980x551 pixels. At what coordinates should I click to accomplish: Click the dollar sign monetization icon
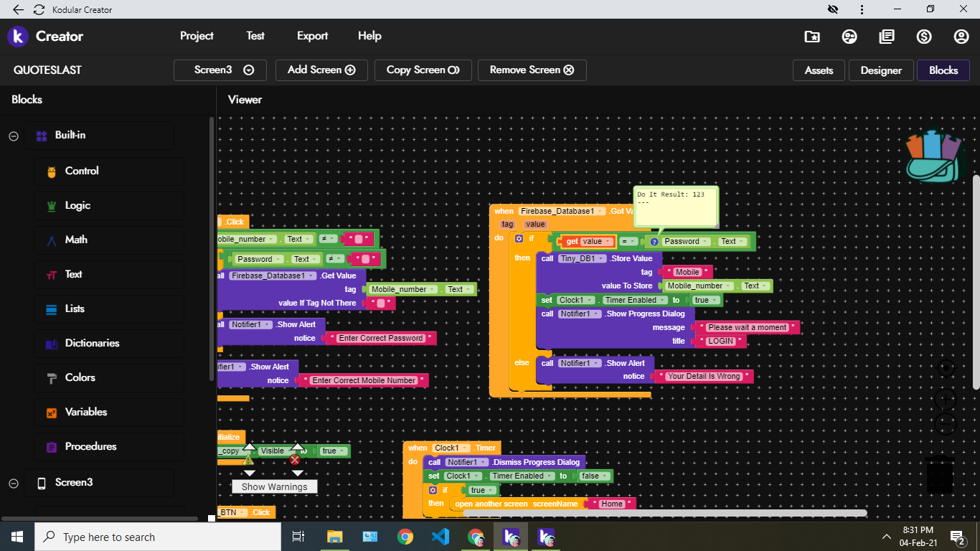click(924, 37)
